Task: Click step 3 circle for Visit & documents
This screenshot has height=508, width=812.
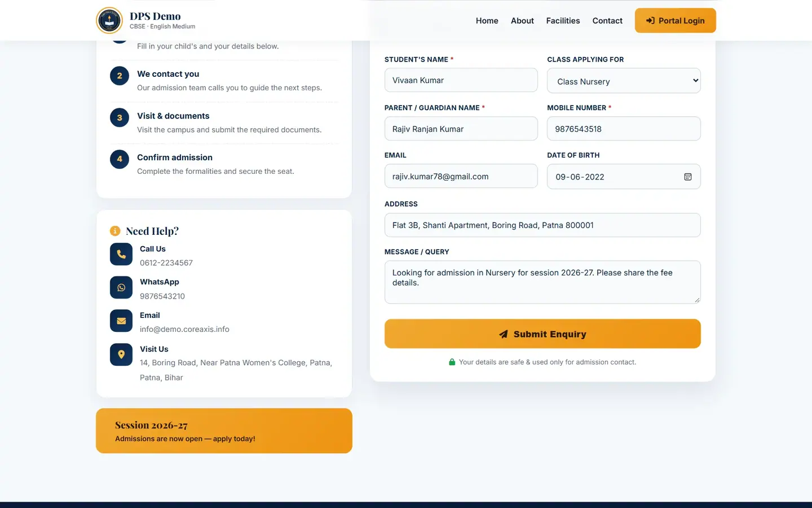Action: click(120, 117)
